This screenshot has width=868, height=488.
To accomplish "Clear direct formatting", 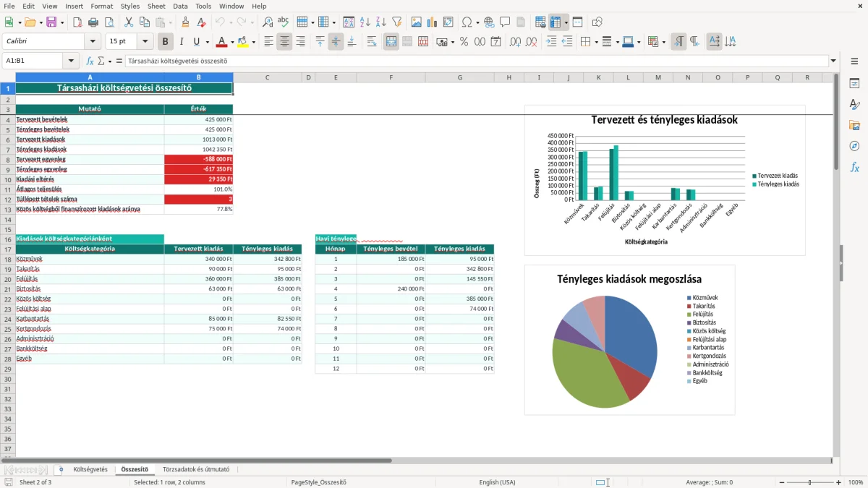I will click(200, 22).
